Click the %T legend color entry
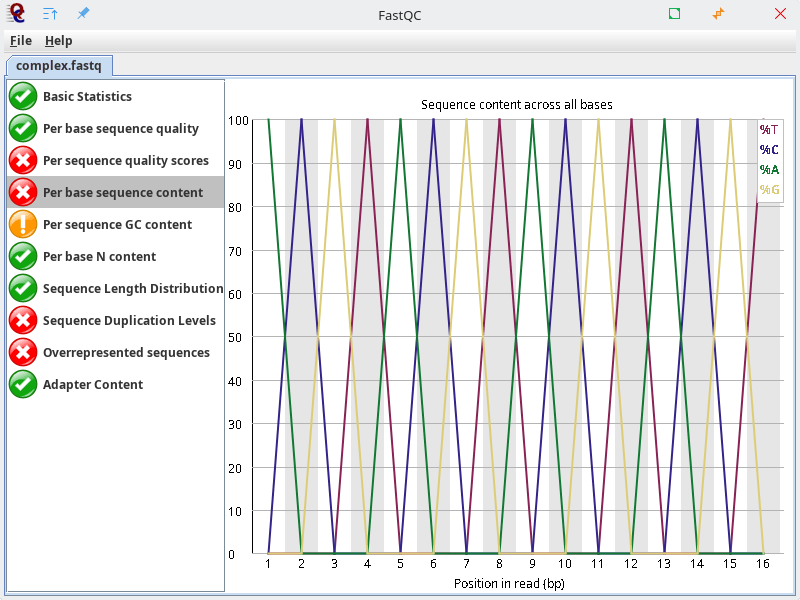The width and height of the screenshot is (800, 600). tap(767, 130)
